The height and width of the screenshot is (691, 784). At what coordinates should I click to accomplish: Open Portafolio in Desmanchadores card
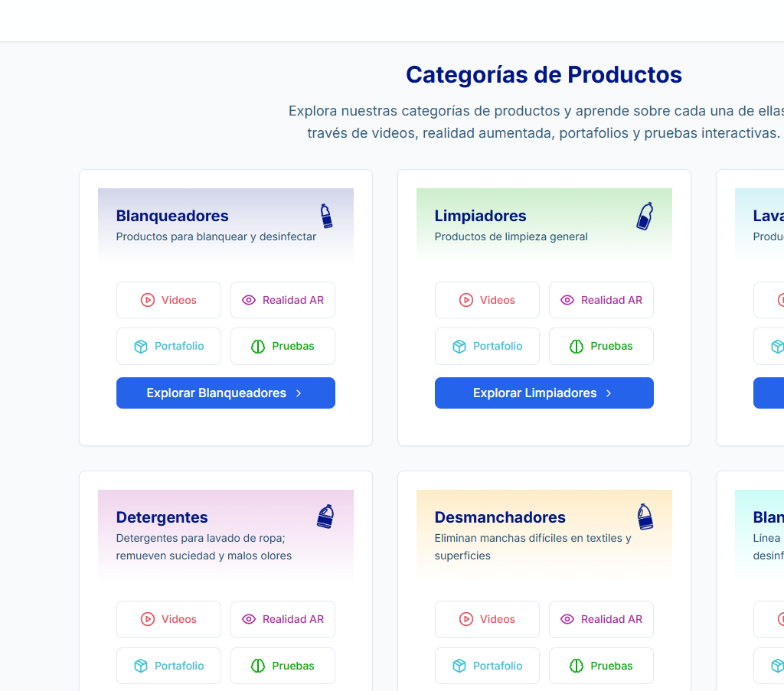pyautogui.click(x=487, y=666)
